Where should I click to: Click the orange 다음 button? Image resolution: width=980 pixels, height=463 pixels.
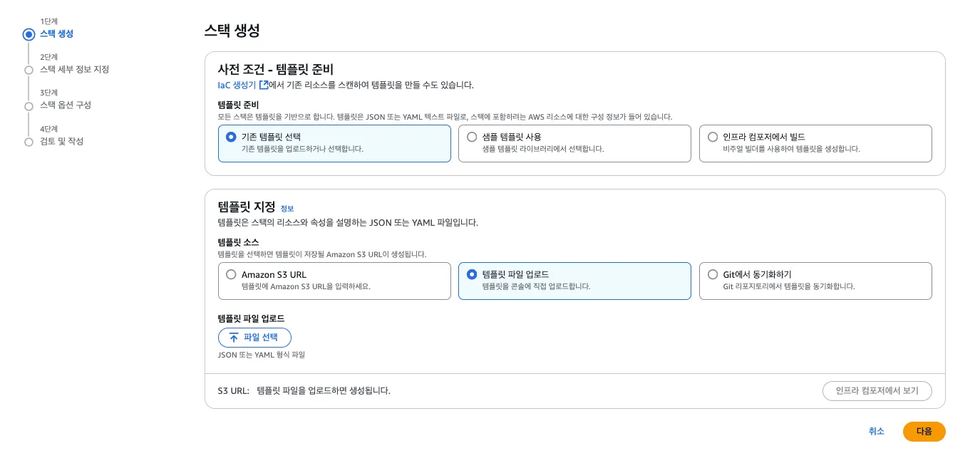coord(924,432)
